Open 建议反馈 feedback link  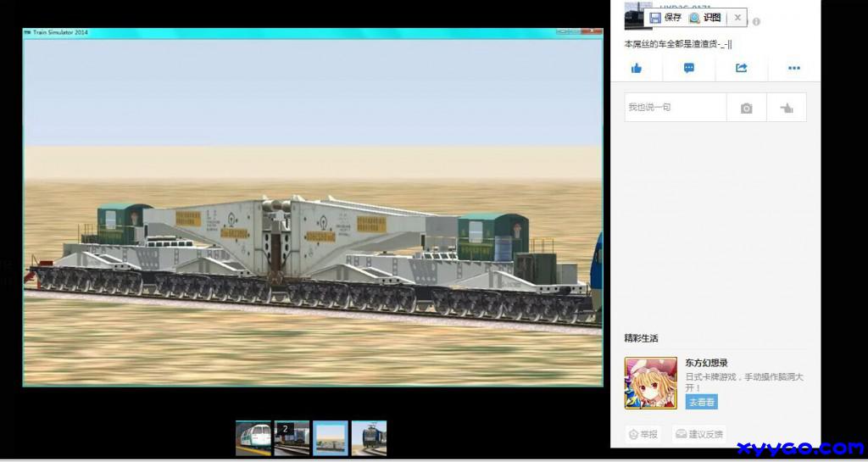click(699, 434)
